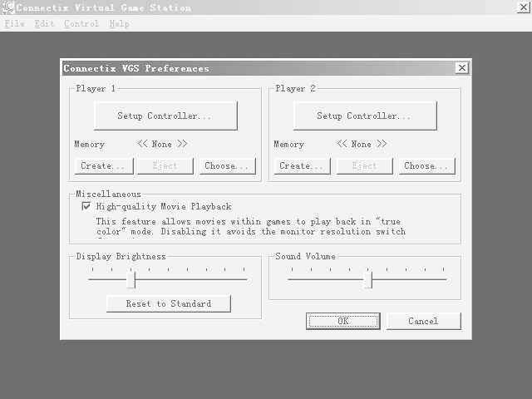Click Player 1 memory "None" label
532x399 pixels.
(x=162, y=145)
